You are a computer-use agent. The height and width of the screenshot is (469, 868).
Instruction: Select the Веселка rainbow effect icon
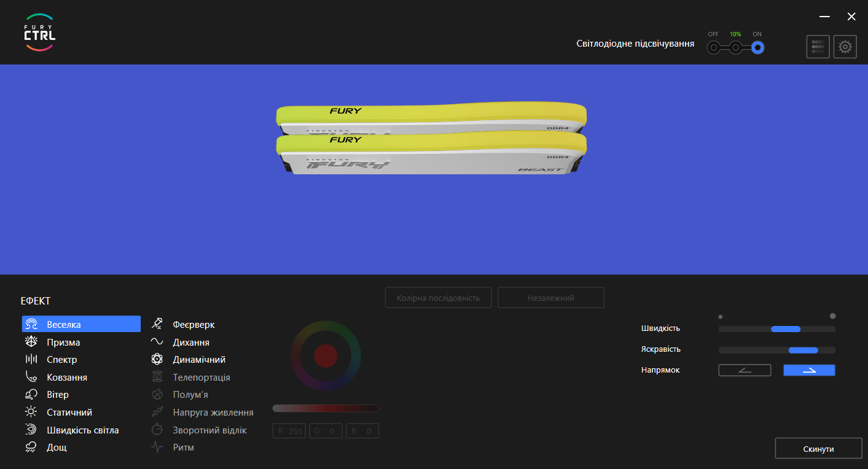(x=31, y=324)
